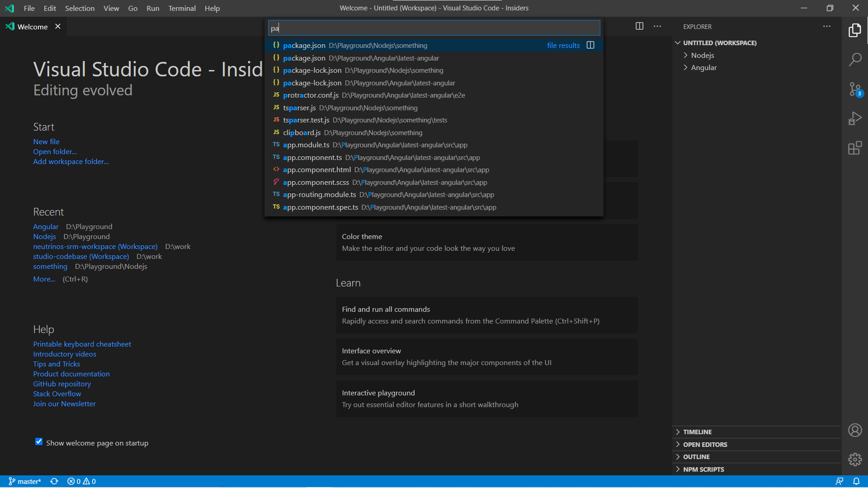Open the Run and Debug view
868x488 pixels.
tap(854, 118)
